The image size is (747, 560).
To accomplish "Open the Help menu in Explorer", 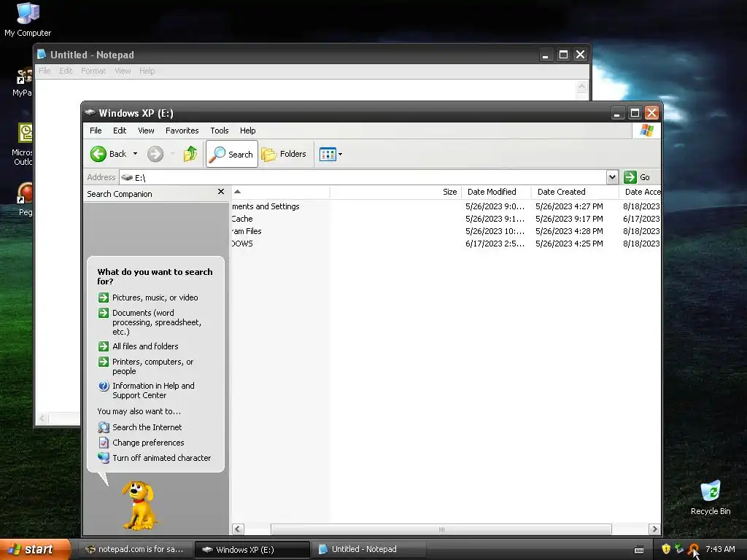I will pos(247,131).
